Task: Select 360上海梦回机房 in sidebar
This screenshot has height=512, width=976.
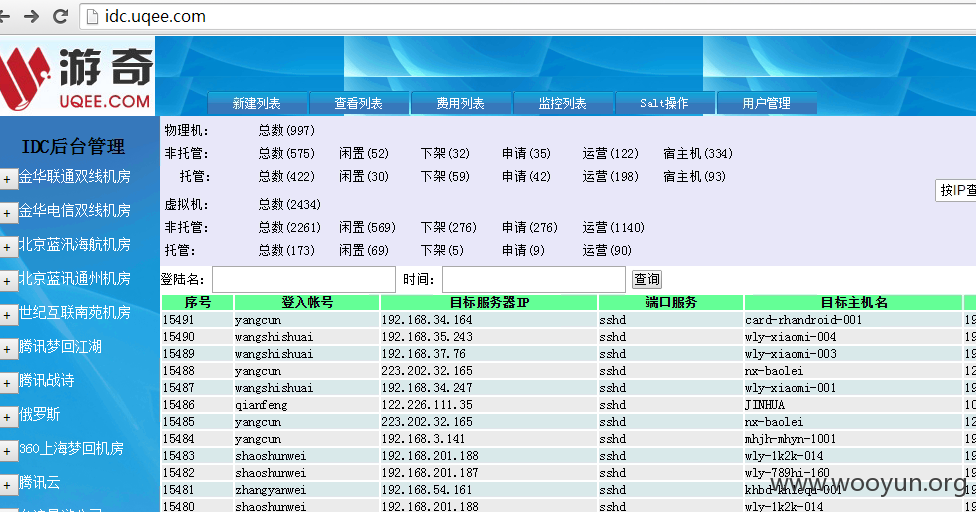Action: click(x=72, y=448)
